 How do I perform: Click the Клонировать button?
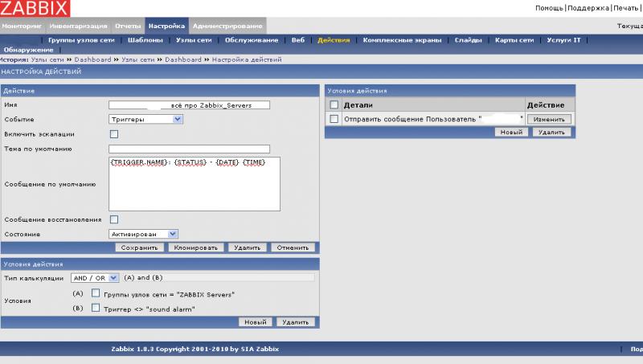(195, 247)
